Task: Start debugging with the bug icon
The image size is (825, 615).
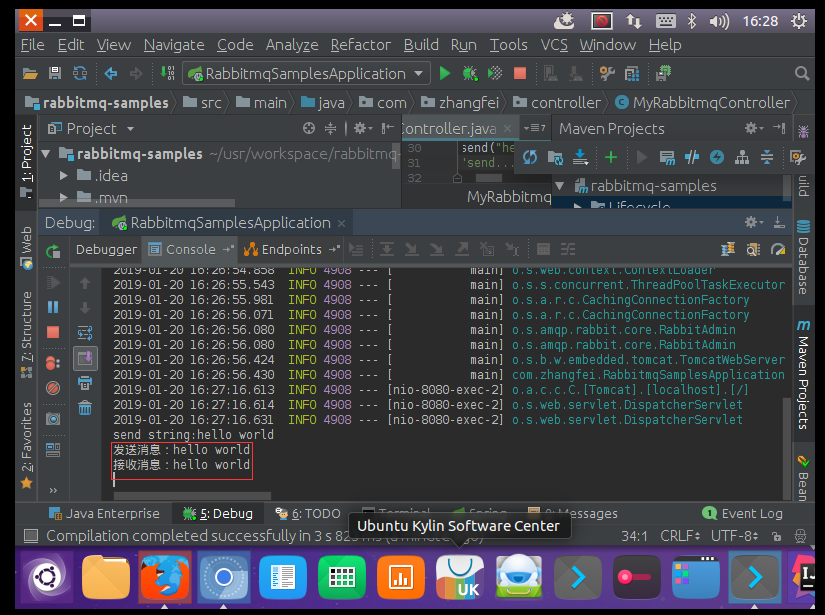Action: pos(470,73)
